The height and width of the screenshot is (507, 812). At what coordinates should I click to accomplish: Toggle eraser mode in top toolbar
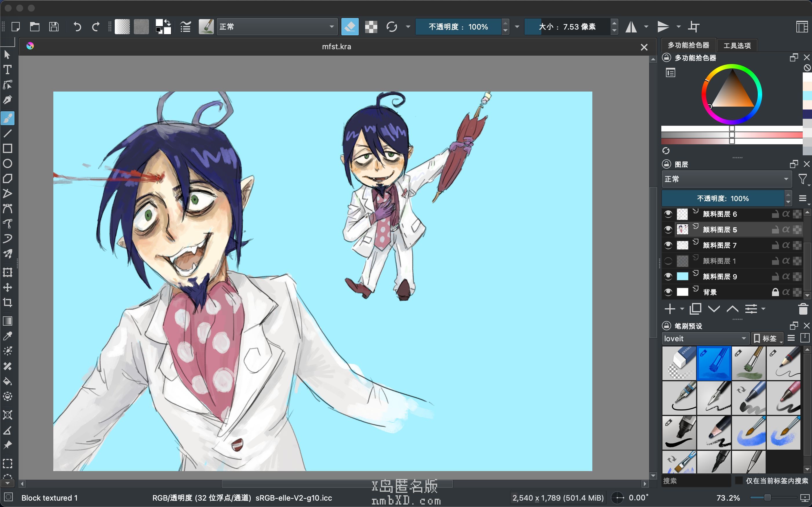[350, 26]
